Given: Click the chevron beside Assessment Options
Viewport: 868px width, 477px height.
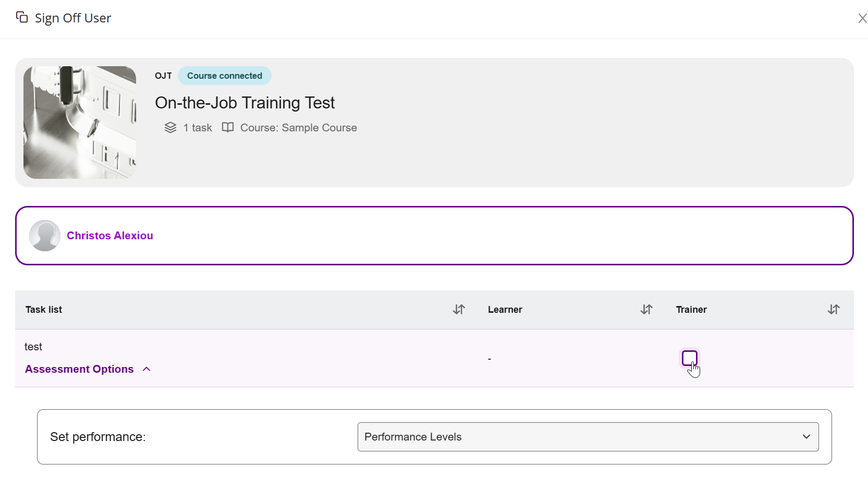Looking at the screenshot, I should 147,369.
